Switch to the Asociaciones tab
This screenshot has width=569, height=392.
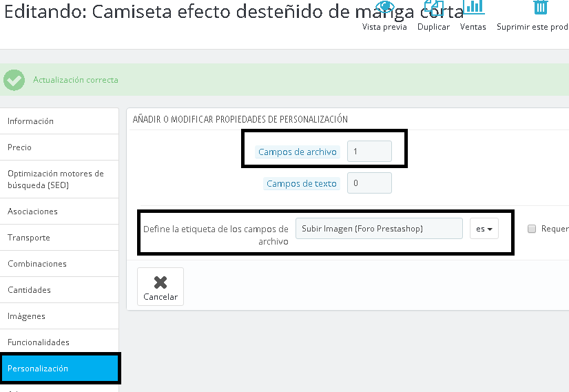(59, 212)
